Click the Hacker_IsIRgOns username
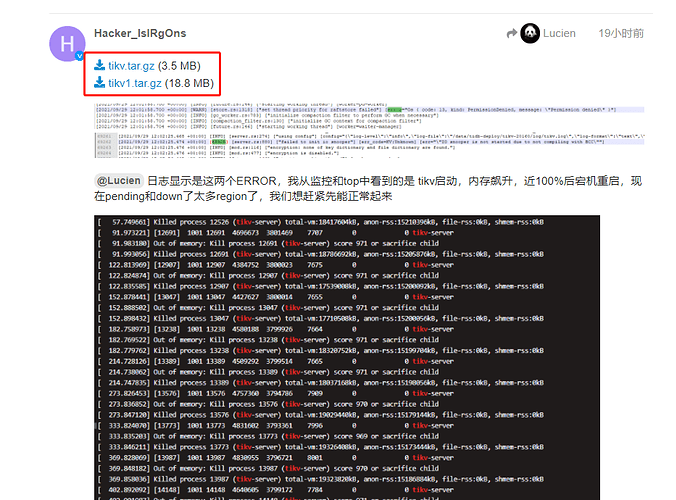Image resolution: width=676 pixels, height=500 pixels. [140, 33]
